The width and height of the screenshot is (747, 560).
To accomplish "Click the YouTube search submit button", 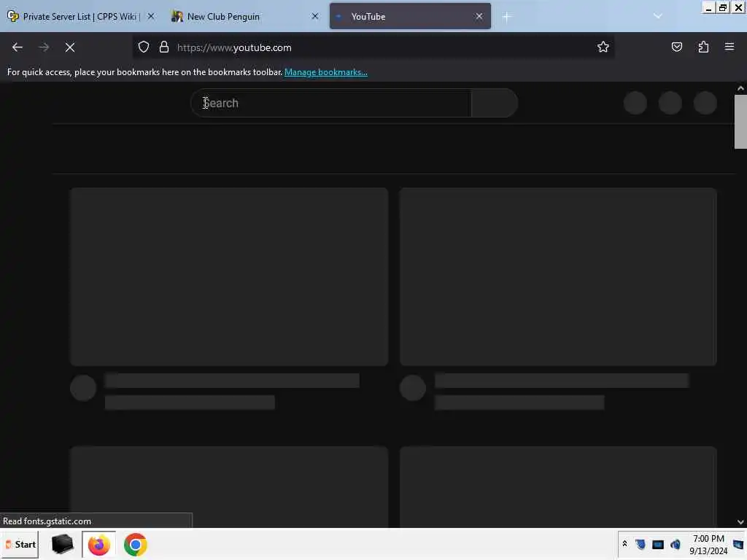I will click(x=494, y=103).
